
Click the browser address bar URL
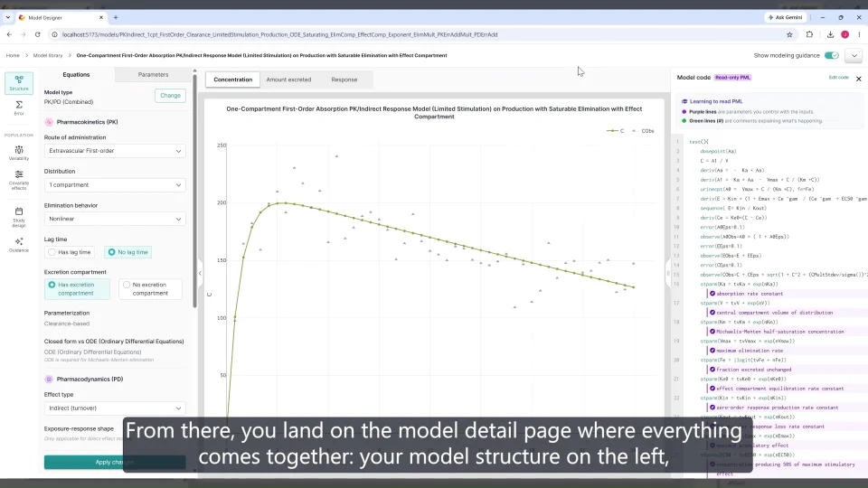click(x=279, y=34)
